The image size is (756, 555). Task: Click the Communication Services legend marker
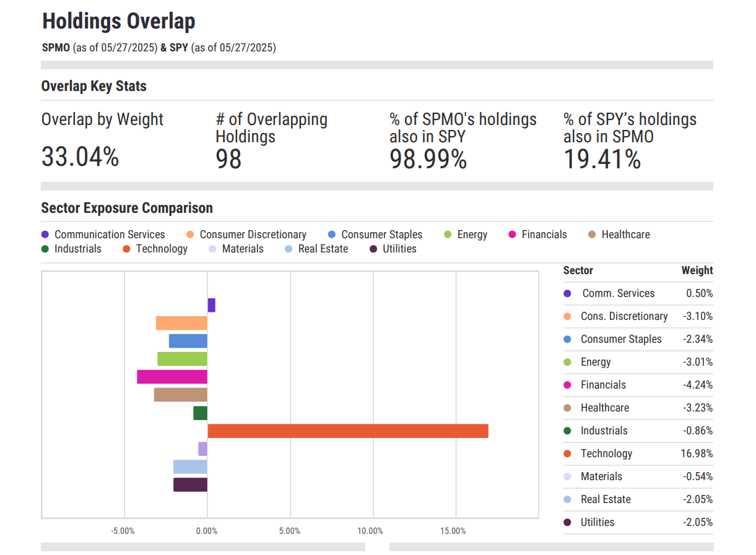(45, 234)
